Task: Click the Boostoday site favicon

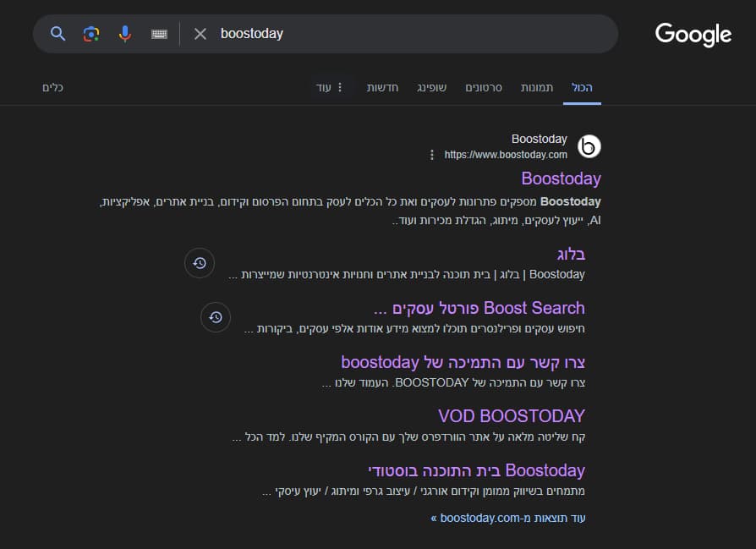Action: coord(589,146)
